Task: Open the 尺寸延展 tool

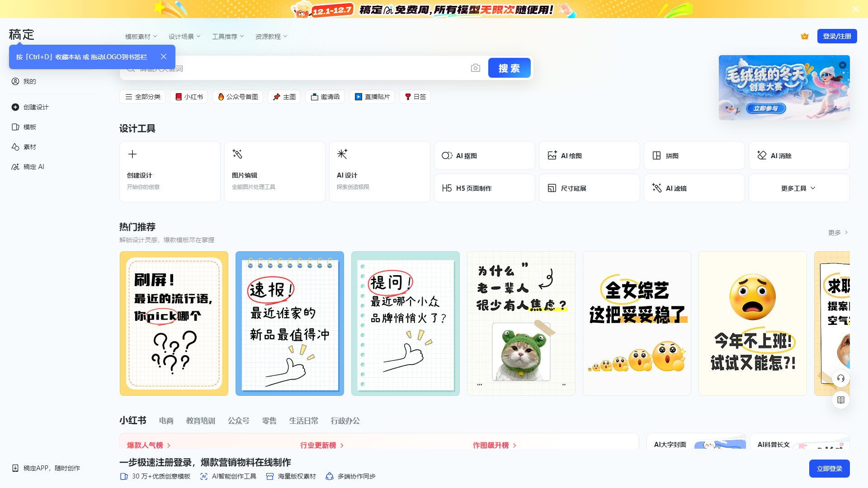Action: click(x=589, y=188)
